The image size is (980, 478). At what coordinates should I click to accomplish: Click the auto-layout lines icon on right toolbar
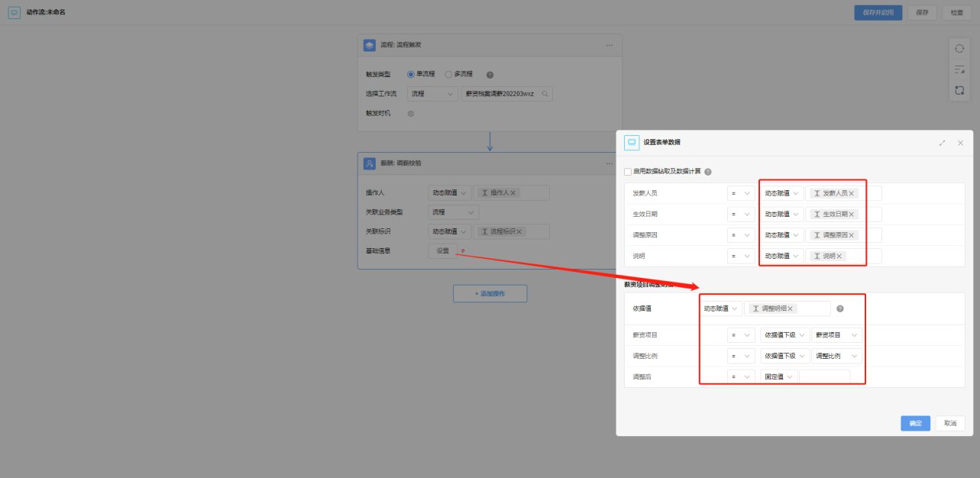959,69
